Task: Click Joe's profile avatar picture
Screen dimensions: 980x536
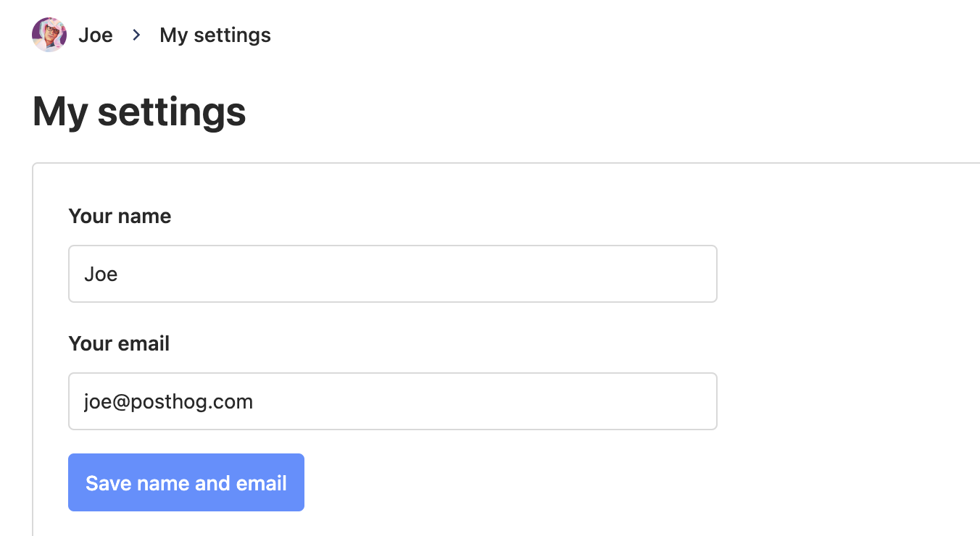Action: pos(49,35)
